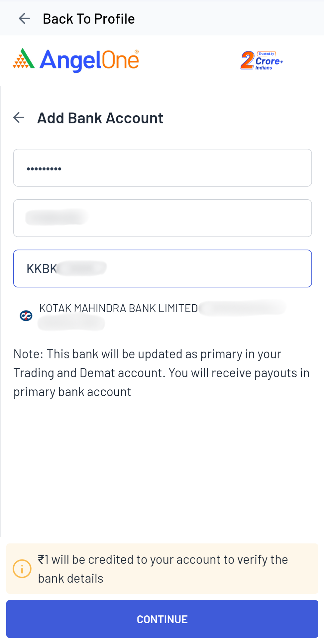Tap the blurred branch line below bank name

[x=71, y=324]
